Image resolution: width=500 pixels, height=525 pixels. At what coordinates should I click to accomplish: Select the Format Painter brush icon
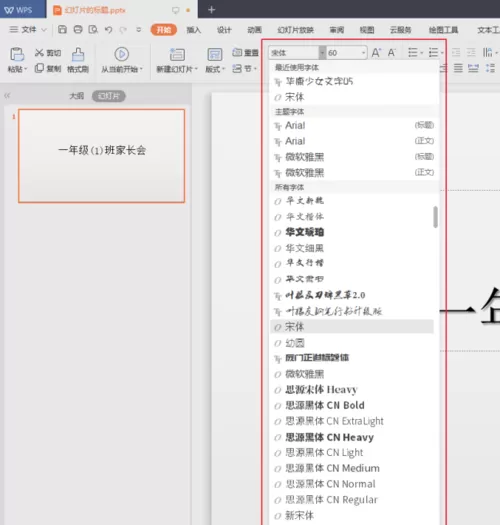(78, 54)
